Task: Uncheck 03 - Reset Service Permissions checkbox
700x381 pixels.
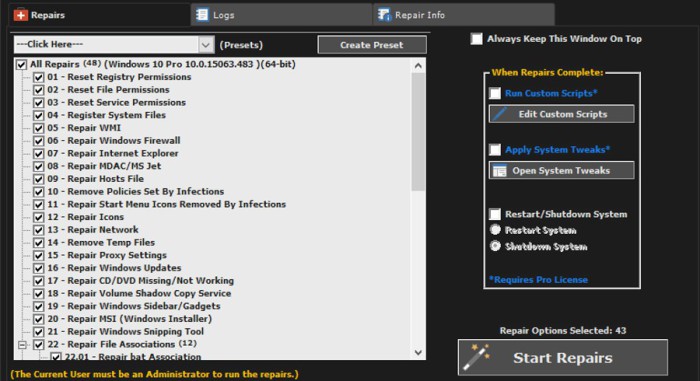Action: tap(39, 103)
